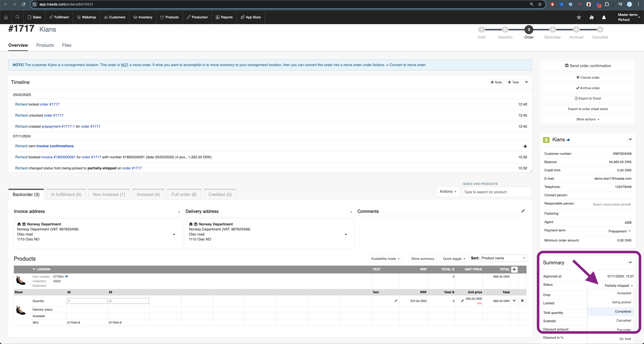The height and width of the screenshot is (344, 644).
Task: Open the Sales menu
Action: tap(34, 17)
